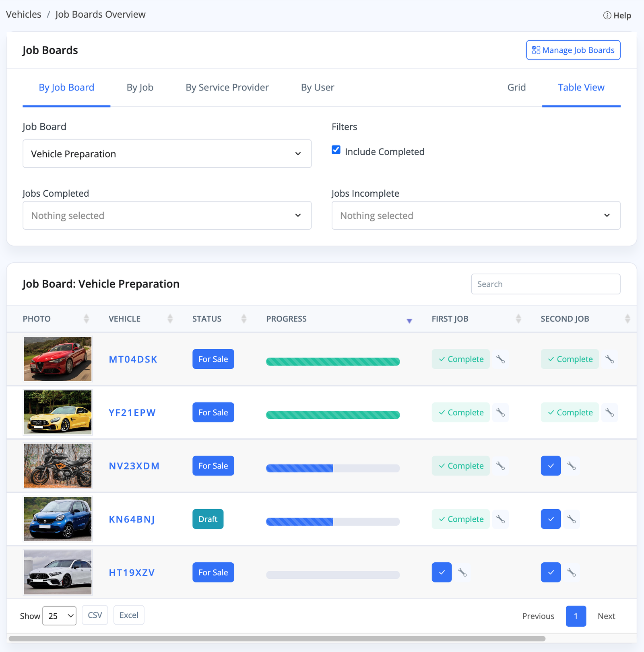
Task: Mark HT19XZV first job complete
Action: tap(442, 572)
